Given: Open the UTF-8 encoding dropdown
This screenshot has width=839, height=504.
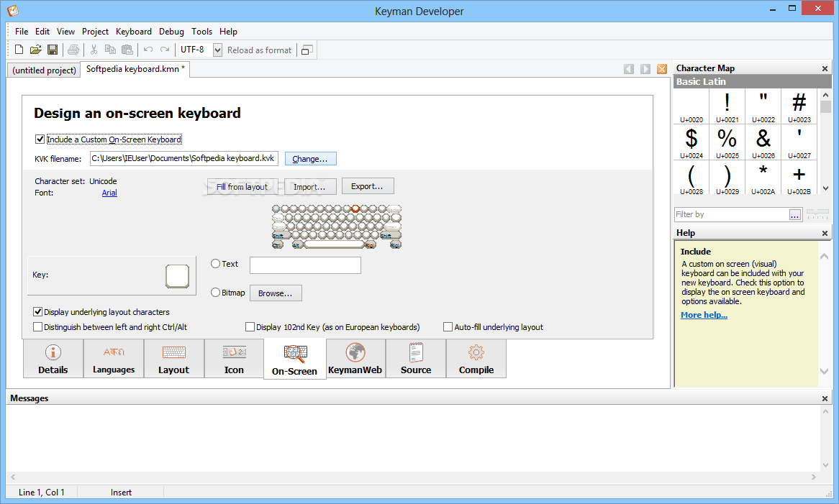Looking at the screenshot, I should (218, 50).
